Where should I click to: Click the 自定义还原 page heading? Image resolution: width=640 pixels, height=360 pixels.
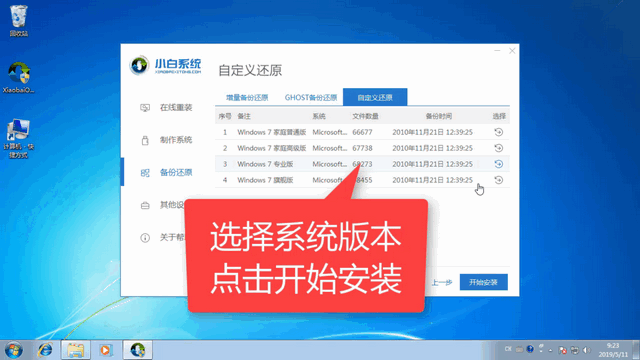point(250,70)
